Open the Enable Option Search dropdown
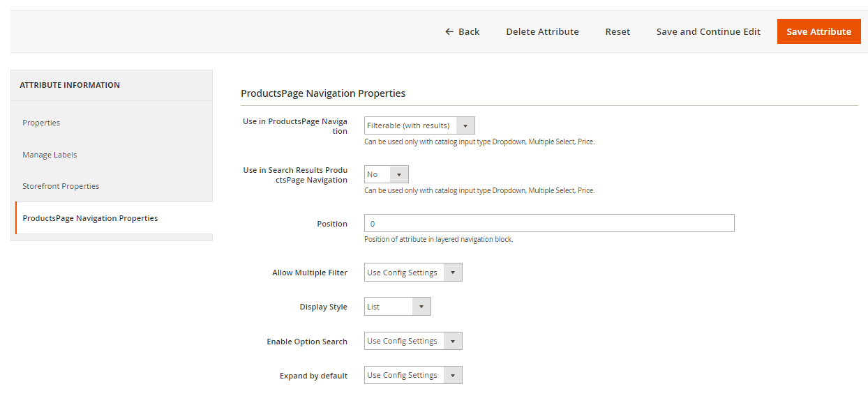868x398 pixels. 413,341
